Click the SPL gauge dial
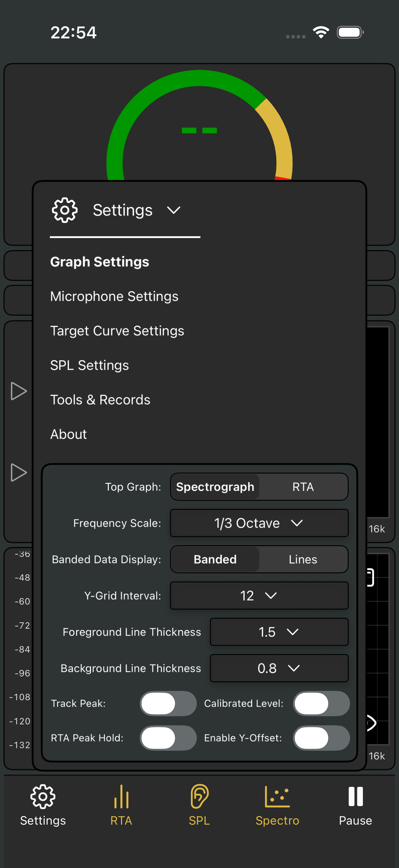 199,125
